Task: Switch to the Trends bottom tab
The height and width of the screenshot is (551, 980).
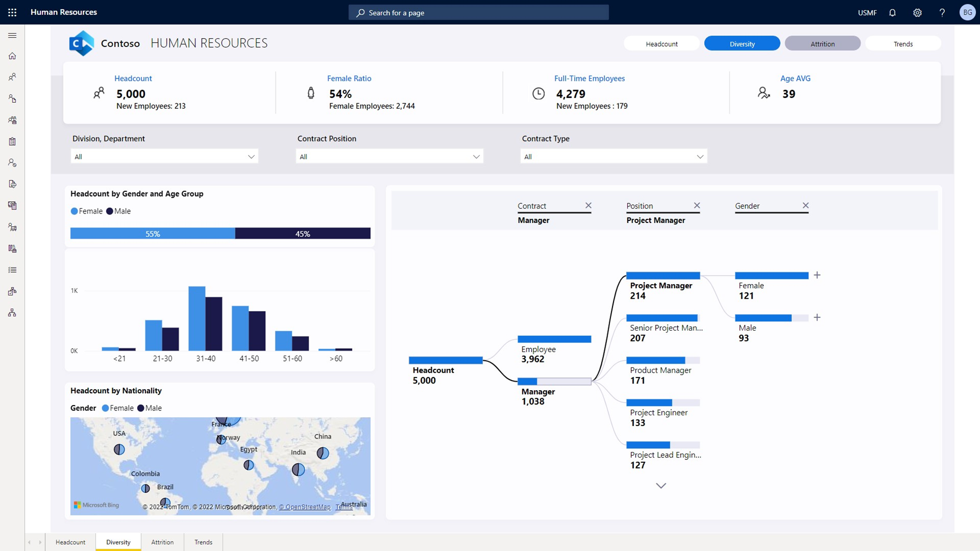Action: coord(203,542)
